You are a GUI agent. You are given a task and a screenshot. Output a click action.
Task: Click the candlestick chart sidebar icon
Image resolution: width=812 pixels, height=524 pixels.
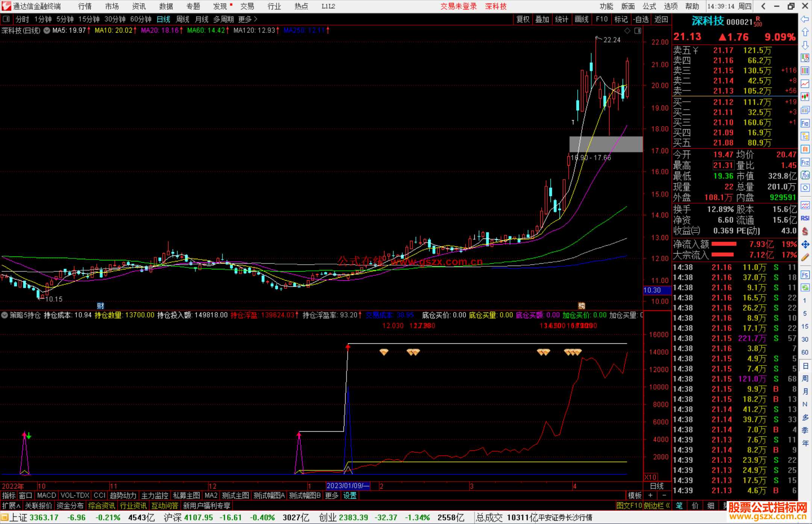[805, 97]
